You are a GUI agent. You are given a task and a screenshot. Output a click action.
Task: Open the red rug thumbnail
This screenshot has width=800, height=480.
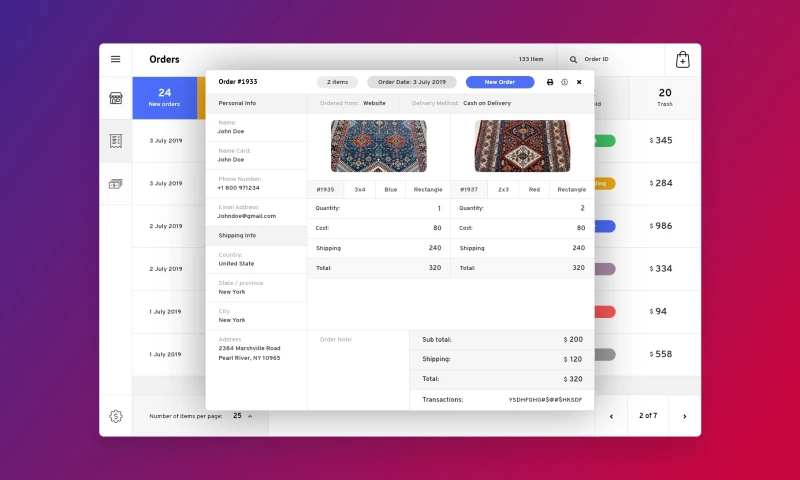(x=522, y=146)
